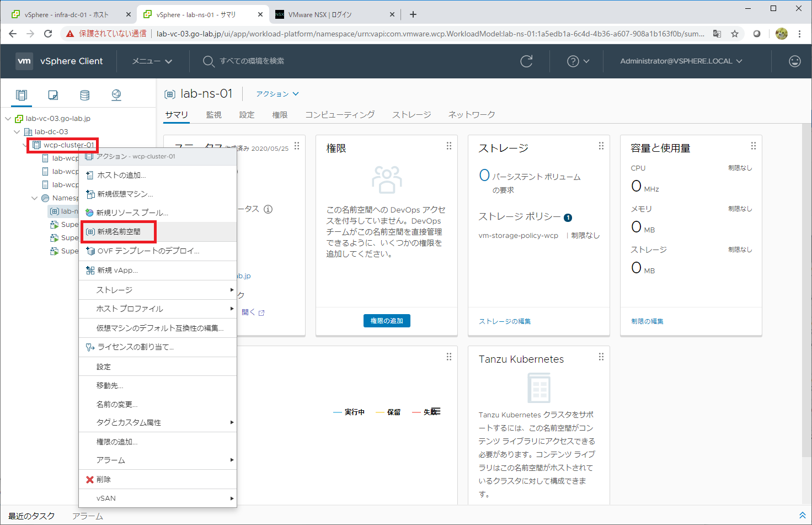The width and height of the screenshot is (812, 525).
Task: Choose 新規 vApp in context menu
Action: pos(158,271)
